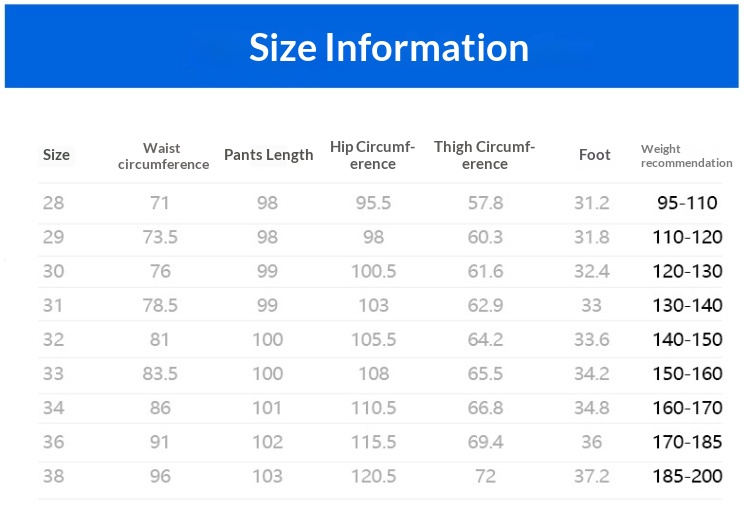Click the Weight recommendation header
The height and width of the screenshot is (506, 745).
click(686, 156)
